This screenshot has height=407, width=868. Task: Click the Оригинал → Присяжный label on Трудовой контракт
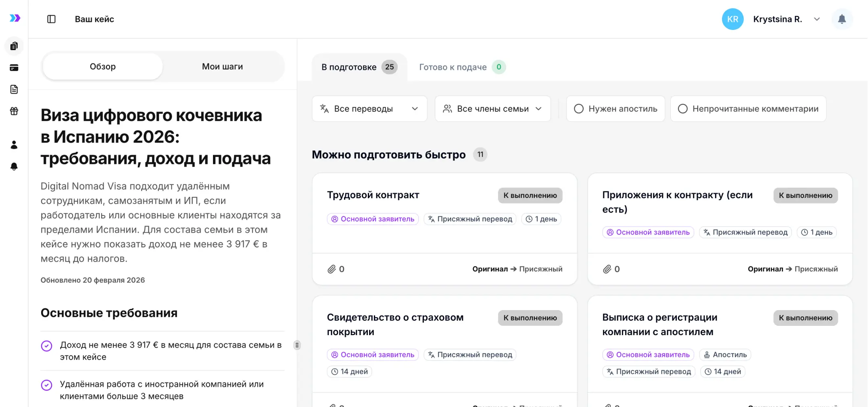pyautogui.click(x=517, y=269)
